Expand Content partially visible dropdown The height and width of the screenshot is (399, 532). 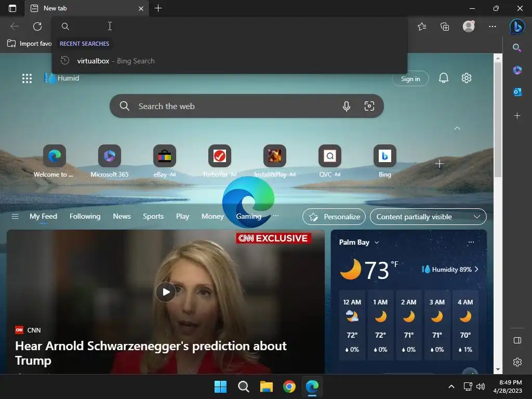tap(428, 217)
